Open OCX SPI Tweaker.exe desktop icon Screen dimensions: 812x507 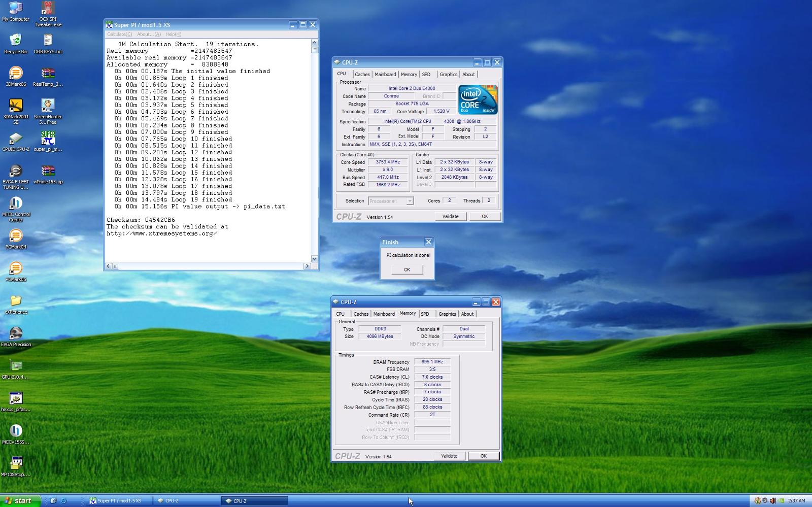point(48,14)
